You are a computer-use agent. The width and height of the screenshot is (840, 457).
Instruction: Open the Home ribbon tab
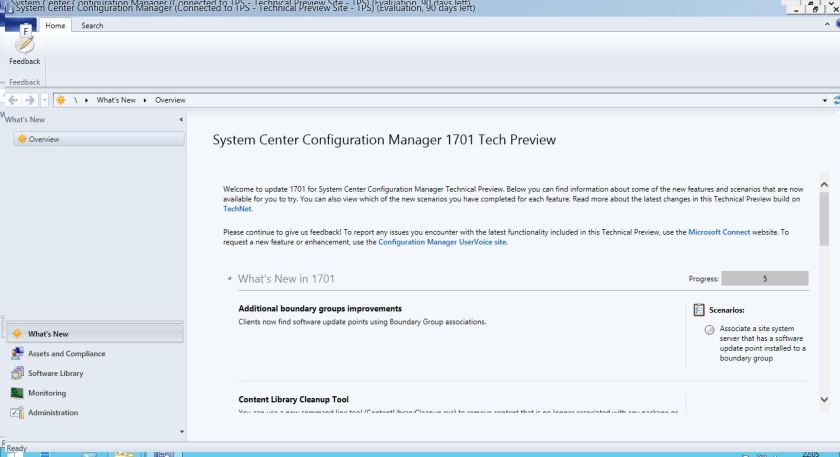(x=55, y=25)
